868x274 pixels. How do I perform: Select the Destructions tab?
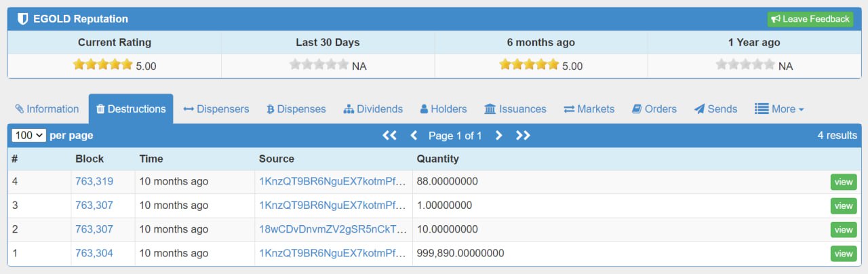coord(131,109)
